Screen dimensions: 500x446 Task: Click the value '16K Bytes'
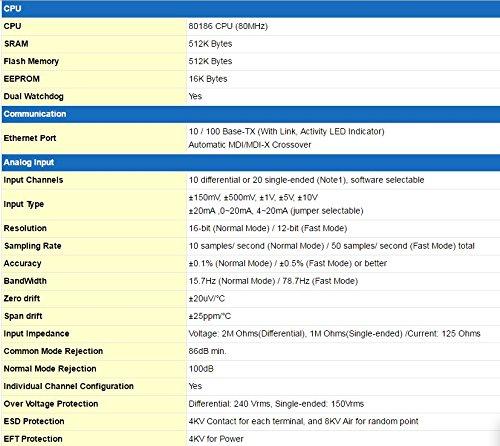[208, 79]
